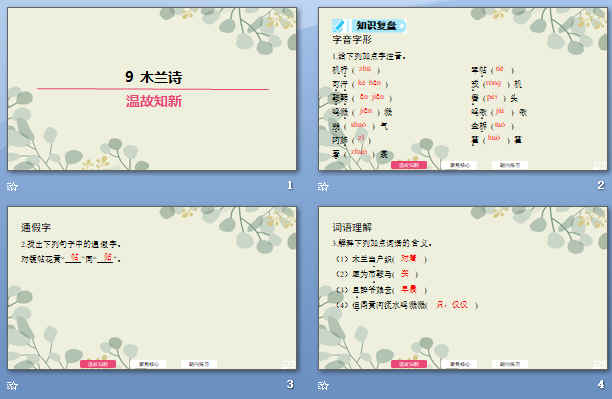Click the pink nav button on slide 3
The image size is (612, 399).
click(98, 364)
